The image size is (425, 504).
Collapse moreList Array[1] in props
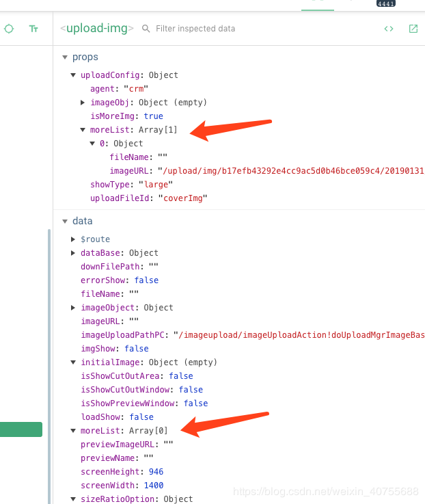[x=83, y=130]
